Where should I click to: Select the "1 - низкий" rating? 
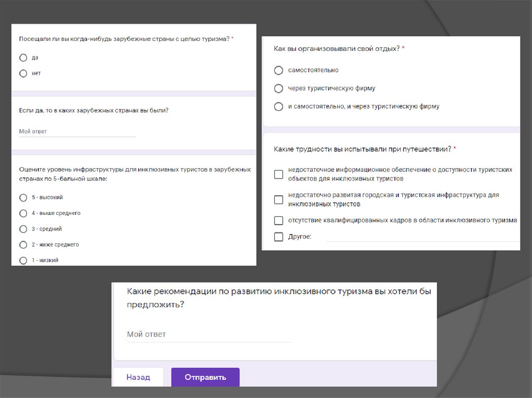[x=23, y=260]
